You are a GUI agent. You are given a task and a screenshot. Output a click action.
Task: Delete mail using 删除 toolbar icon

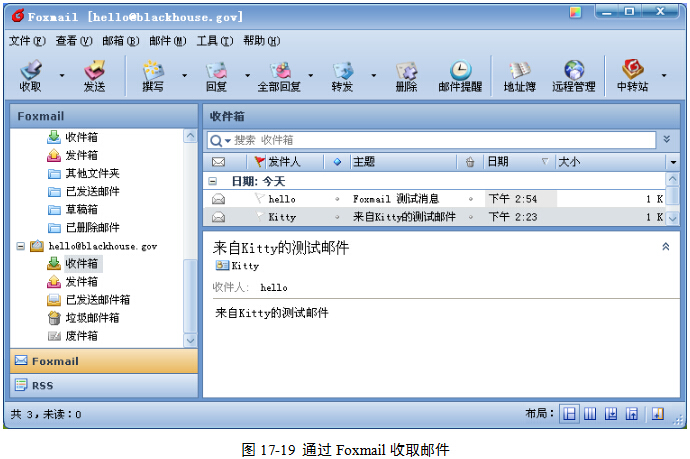tap(406, 75)
